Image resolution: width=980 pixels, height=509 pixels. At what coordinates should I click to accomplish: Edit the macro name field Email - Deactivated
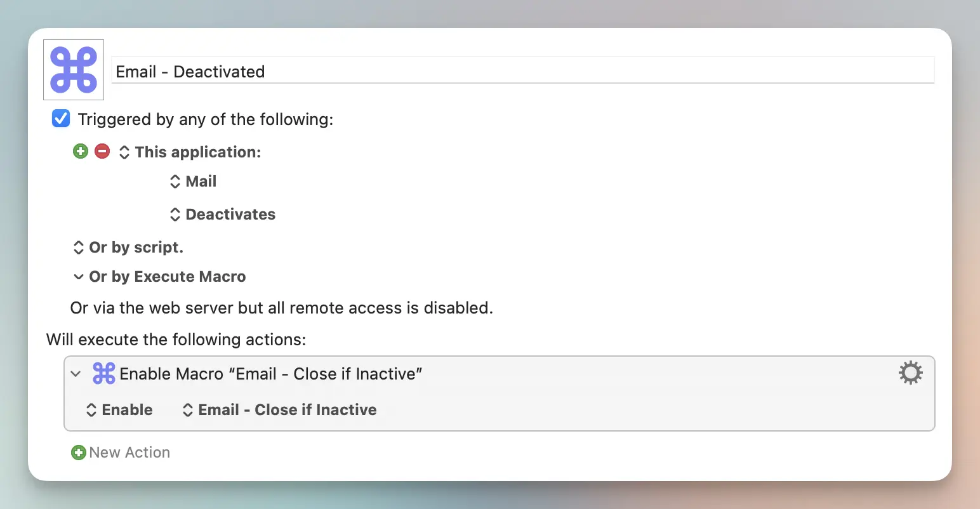[x=523, y=70]
